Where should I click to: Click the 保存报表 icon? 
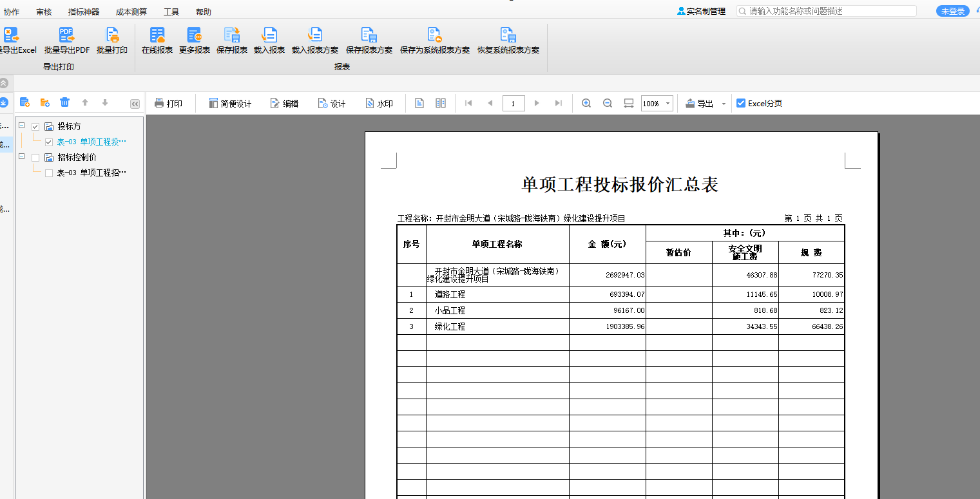point(232,35)
